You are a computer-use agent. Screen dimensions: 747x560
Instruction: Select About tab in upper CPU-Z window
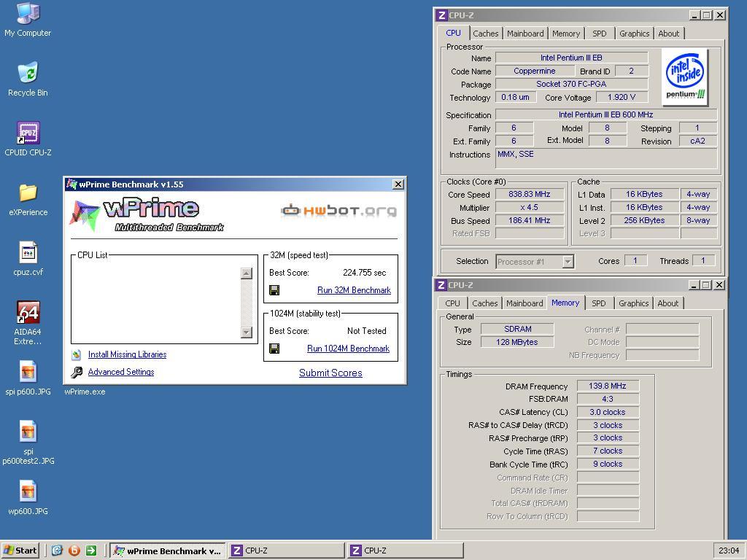tap(668, 34)
